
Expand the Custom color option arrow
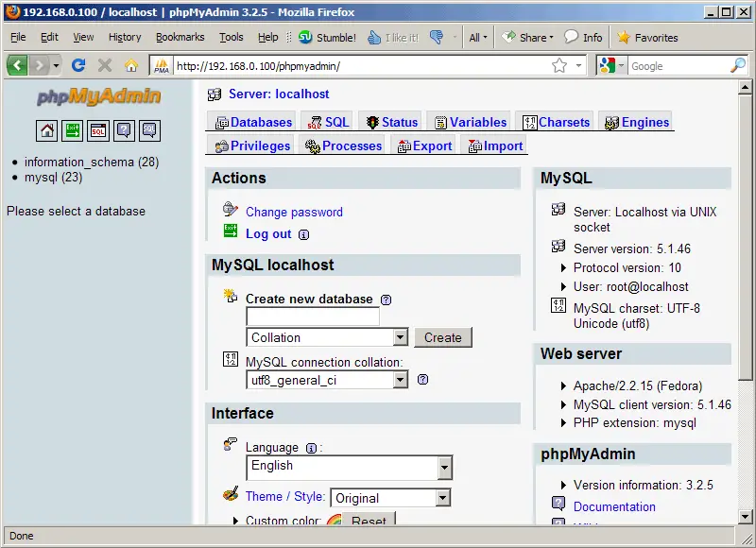point(235,521)
